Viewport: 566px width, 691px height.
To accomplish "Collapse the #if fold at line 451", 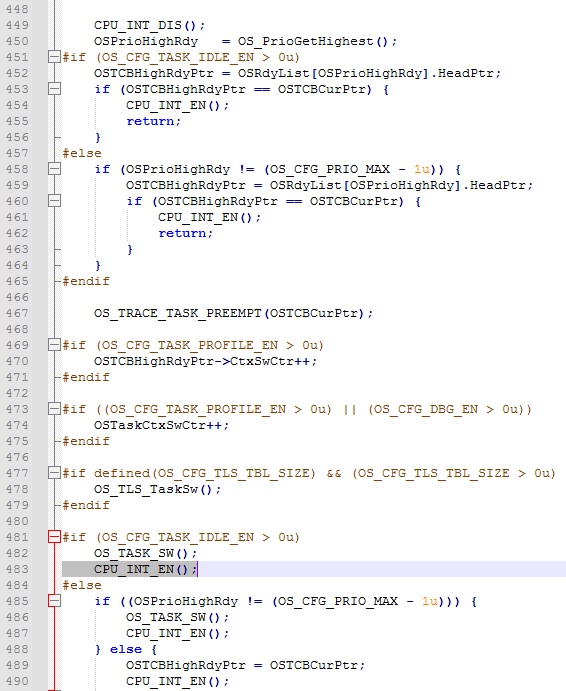I will click(54, 57).
